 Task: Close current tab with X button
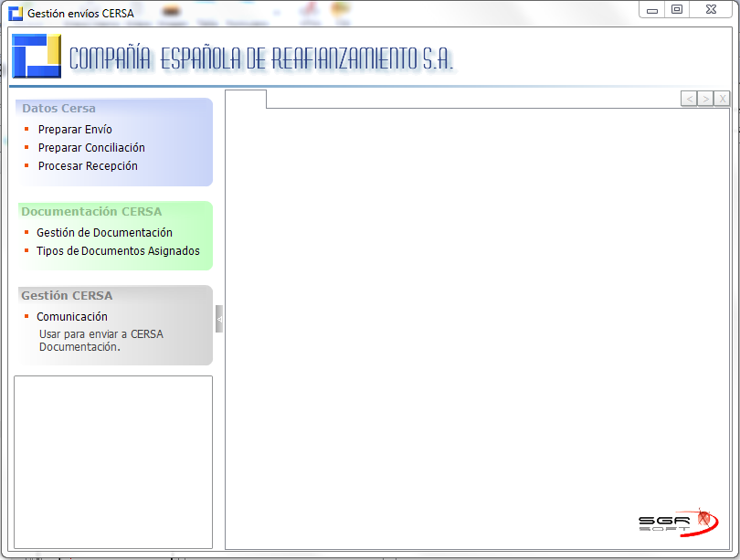pos(722,99)
